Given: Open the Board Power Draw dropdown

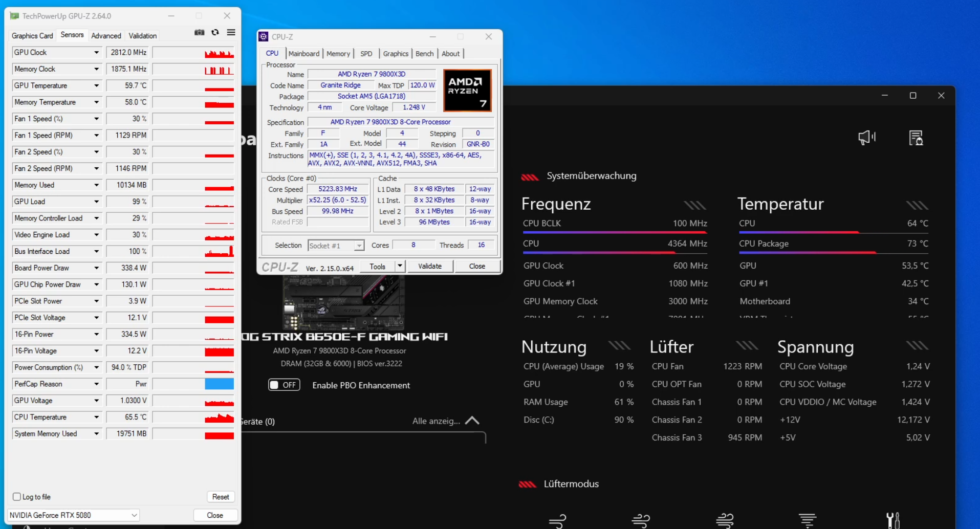Looking at the screenshot, I should [x=96, y=268].
